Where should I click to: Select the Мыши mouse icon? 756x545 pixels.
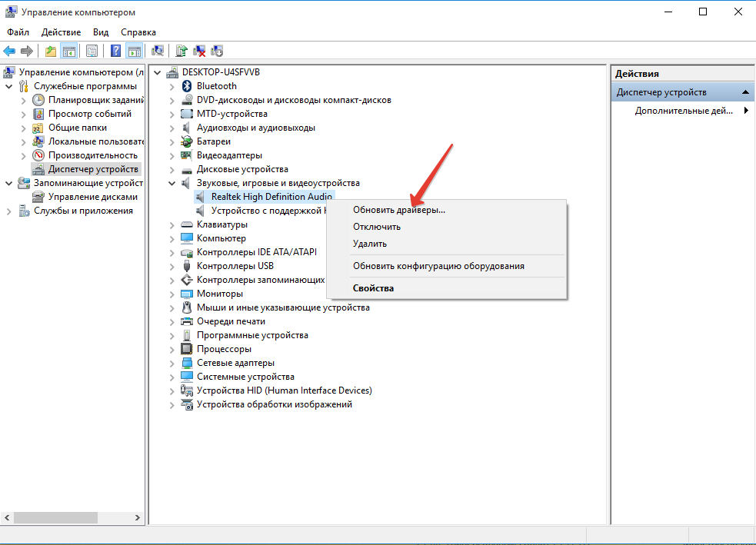click(187, 307)
